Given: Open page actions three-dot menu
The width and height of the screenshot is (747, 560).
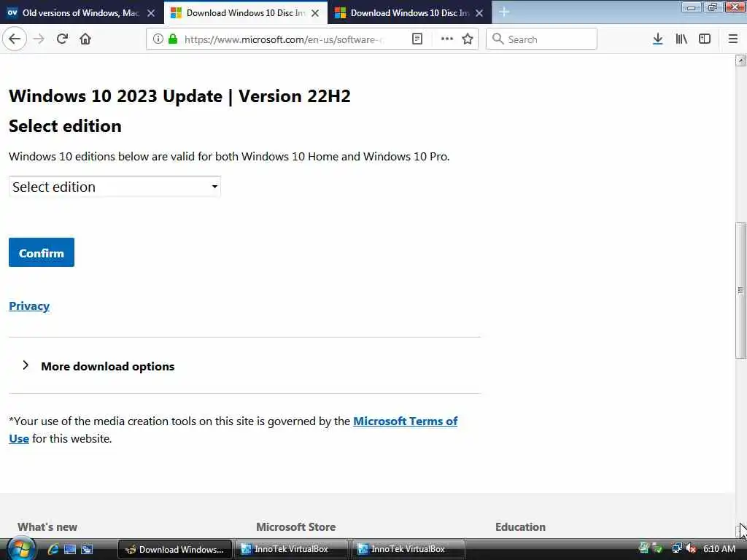Looking at the screenshot, I should click(x=447, y=39).
